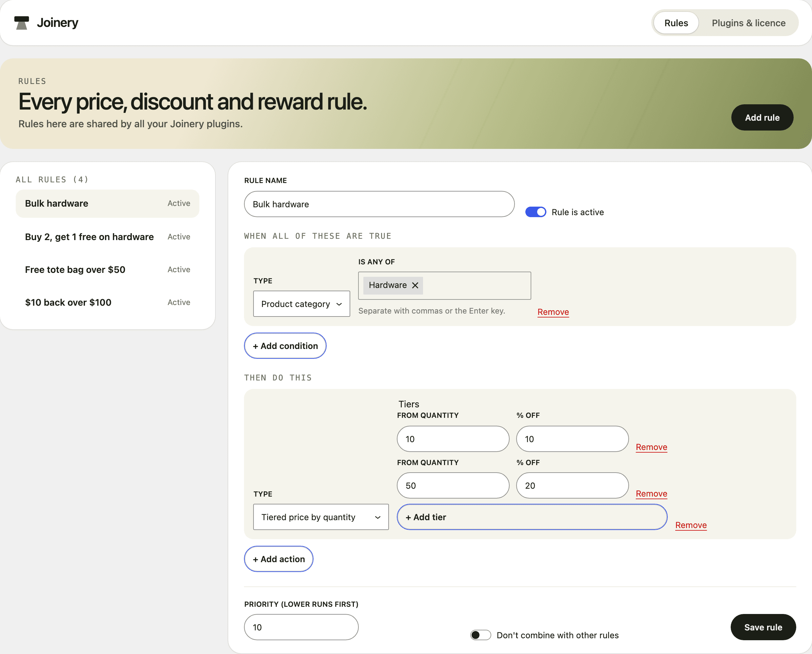Image resolution: width=812 pixels, height=654 pixels.
Task: Edit the From quantity 50 field
Action: [x=453, y=486]
